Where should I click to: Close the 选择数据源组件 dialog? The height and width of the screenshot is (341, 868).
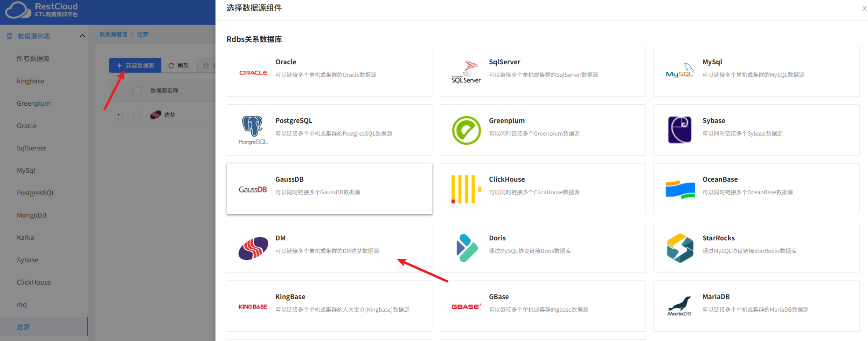pyautogui.click(x=864, y=8)
